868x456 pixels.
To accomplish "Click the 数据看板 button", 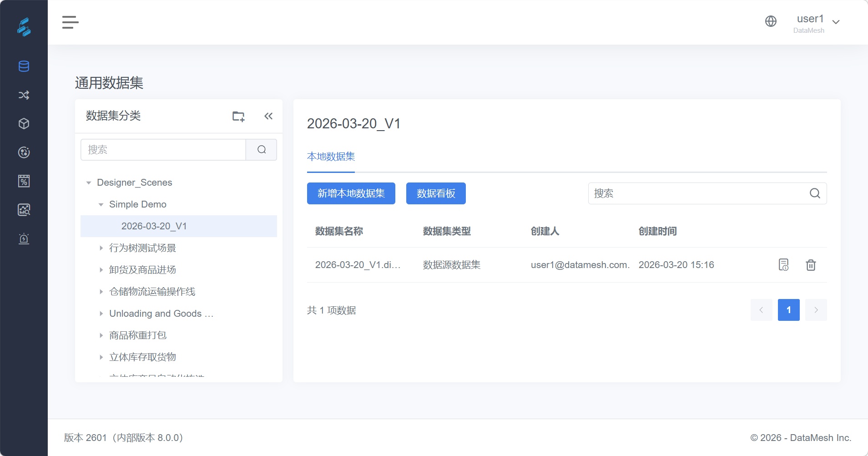I will (435, 193).
